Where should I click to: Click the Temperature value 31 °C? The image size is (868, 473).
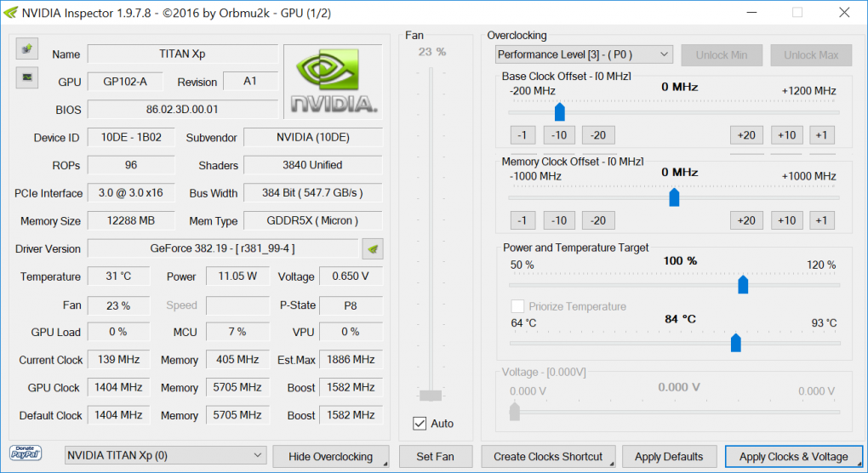(x=118, y=276)
